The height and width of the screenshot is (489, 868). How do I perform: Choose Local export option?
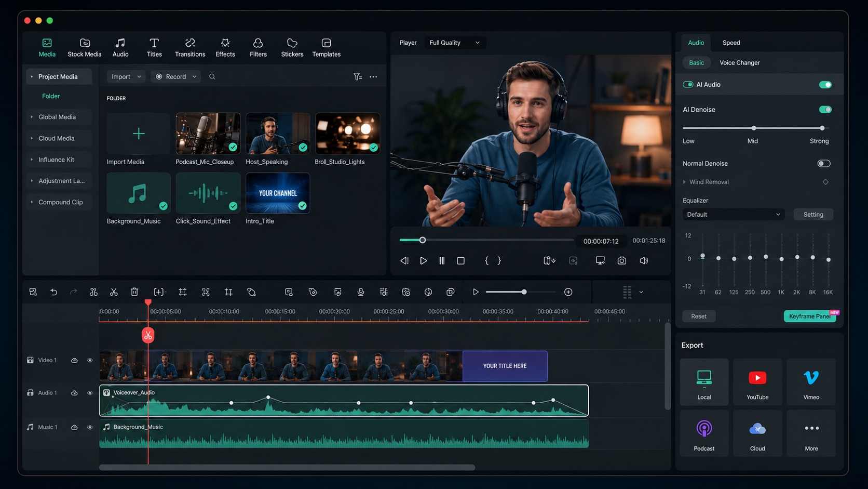pos(704,382)
